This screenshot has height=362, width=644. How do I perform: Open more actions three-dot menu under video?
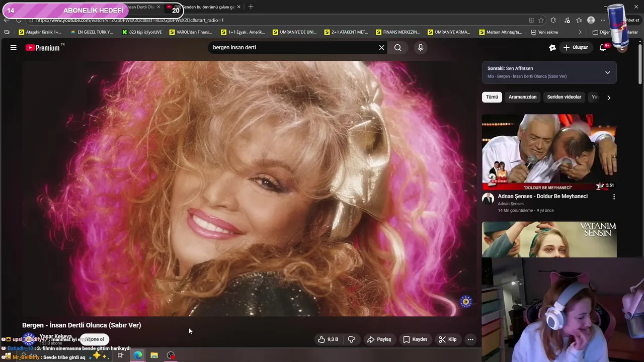point(470,339)
